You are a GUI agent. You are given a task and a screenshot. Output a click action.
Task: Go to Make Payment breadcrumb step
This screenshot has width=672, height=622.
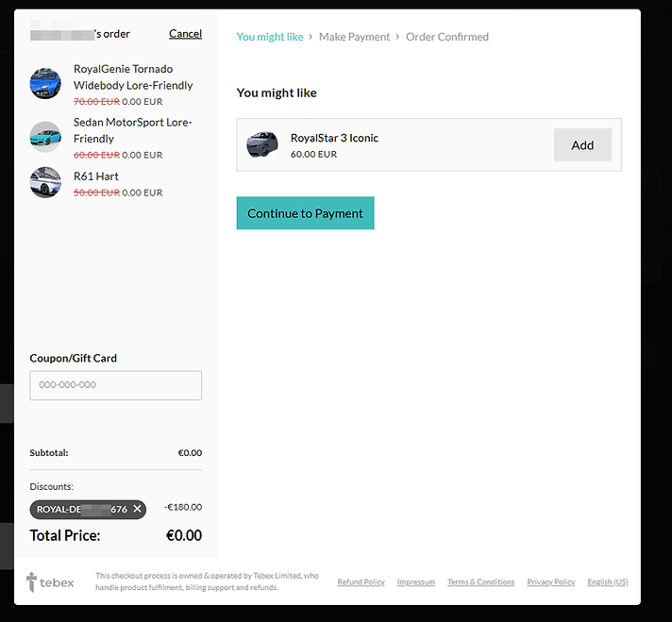pos(355,37)
